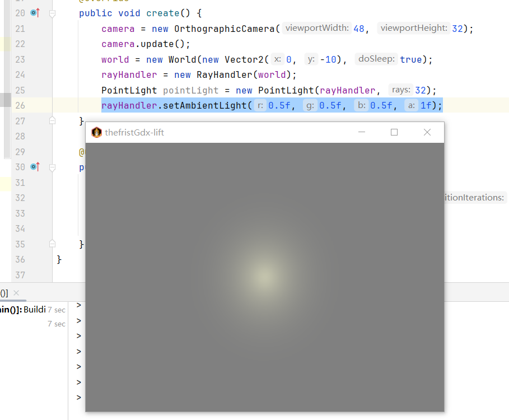Click the thefristGdx-lift window app icon
The width and height of the screenshot is (509, 420).
pyautogui.click(x=96, y=133)
